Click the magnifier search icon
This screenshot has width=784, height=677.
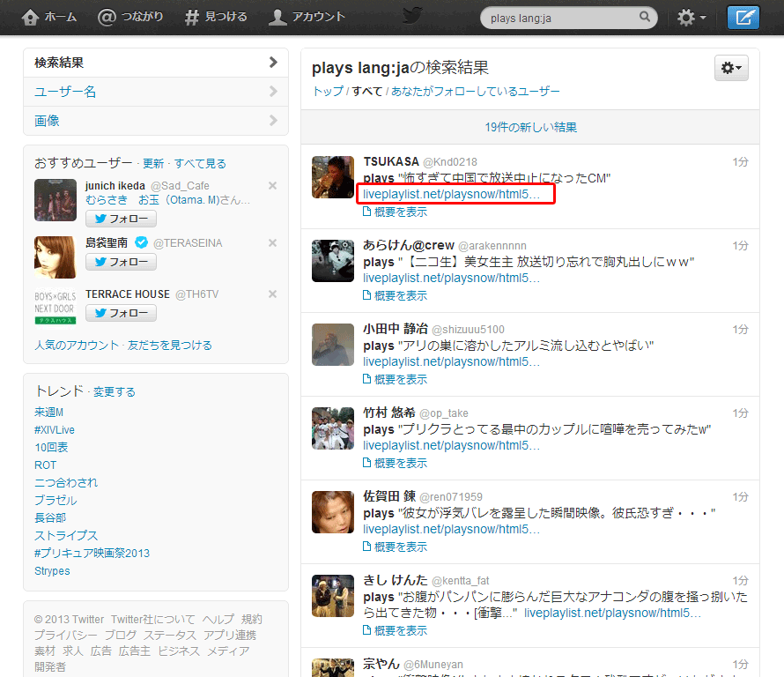(645, 17)
